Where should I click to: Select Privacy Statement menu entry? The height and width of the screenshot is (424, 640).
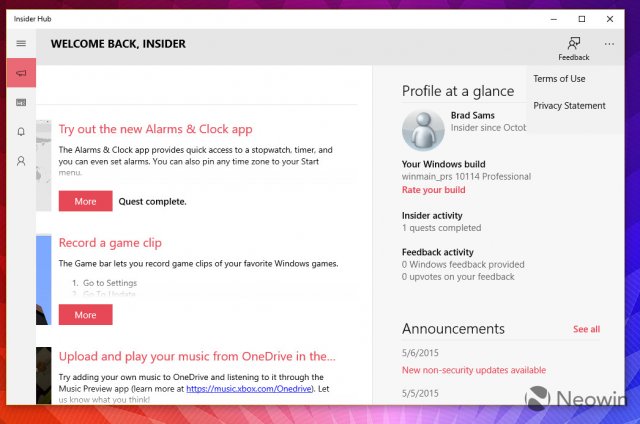coord(569,106)
